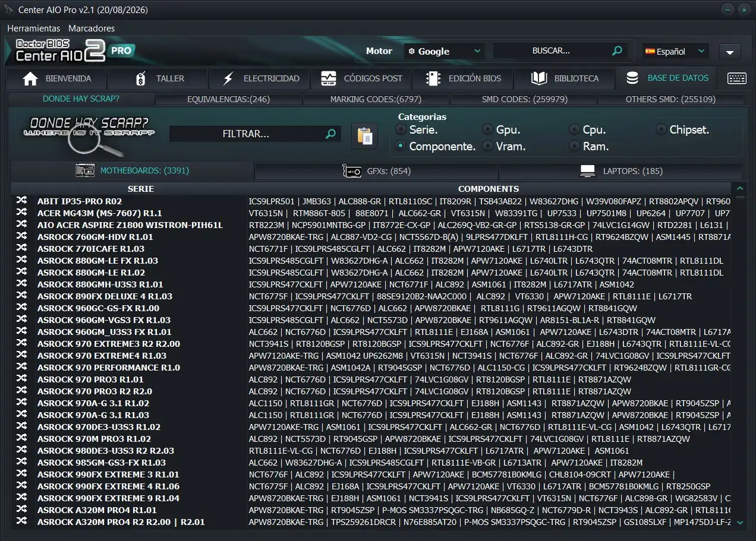Click the shuffle icon beside ACER MG43M (MS-7607) R1.1
The width and height of the screenshot is (756, 541).
click(22, 213)
